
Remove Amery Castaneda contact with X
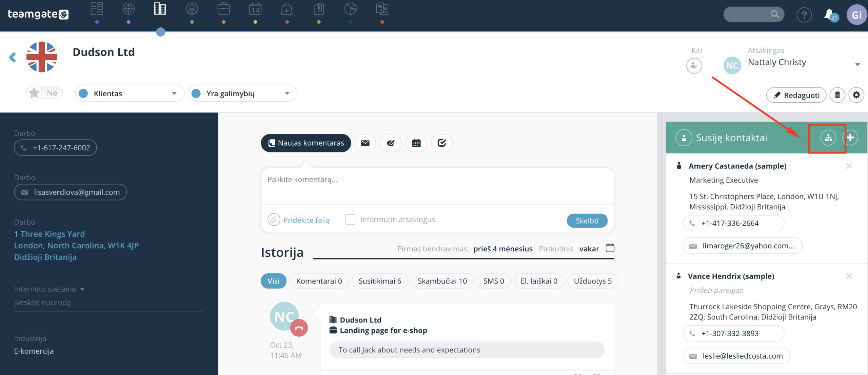[x=849, y=166]
